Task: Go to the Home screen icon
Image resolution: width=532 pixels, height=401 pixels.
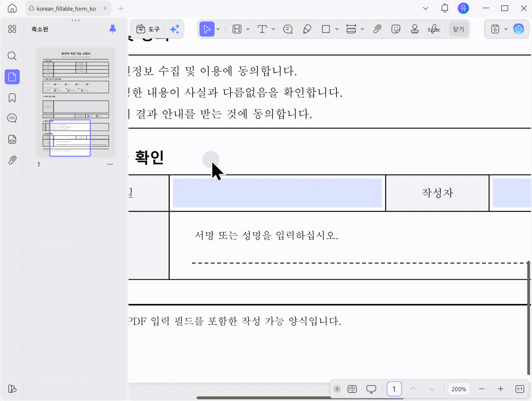Action: point(12,8)
